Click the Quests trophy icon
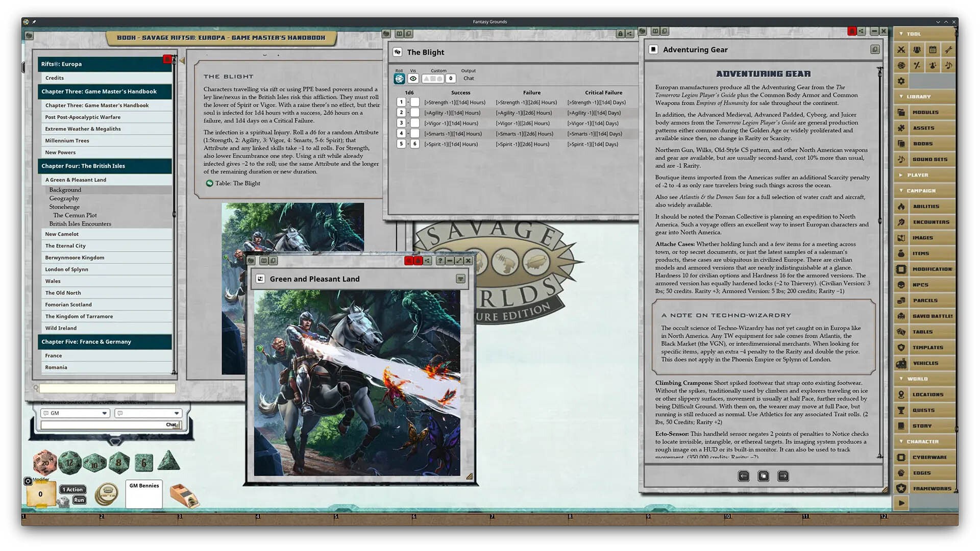This screenshot has width=980, height=551. [901, 411]
